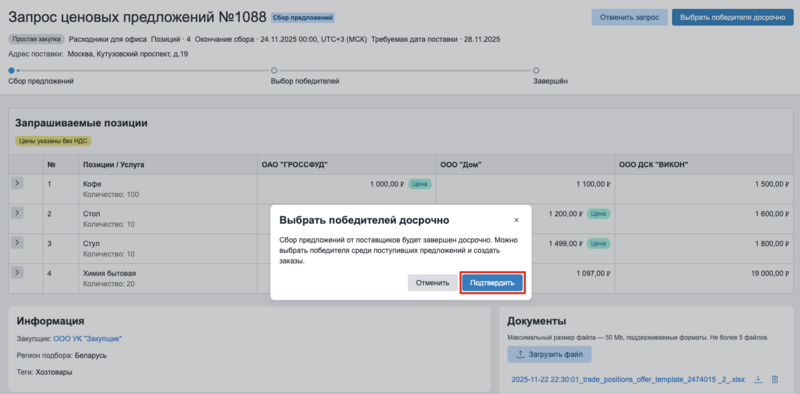This screenshot has height=394, width=800.
Task: Click the Химия бытовая position name
Action: tap(110, 273)
